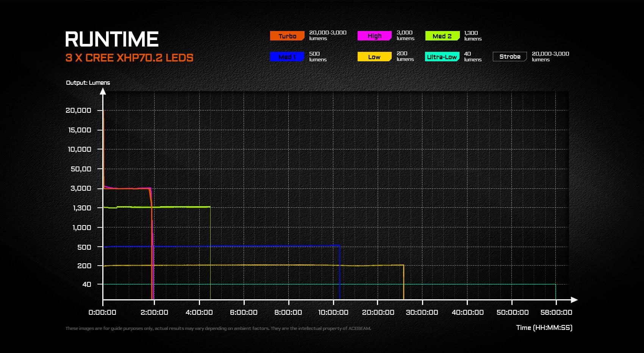The width and height of the screenshot is (644, 353).
Task: Select the 10:00:00 time axis label
Action: point(333,313)
